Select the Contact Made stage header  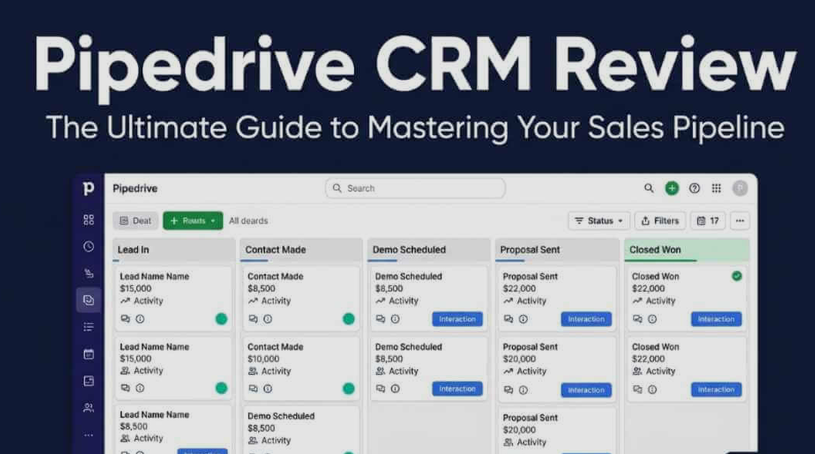tap(301, 250)
